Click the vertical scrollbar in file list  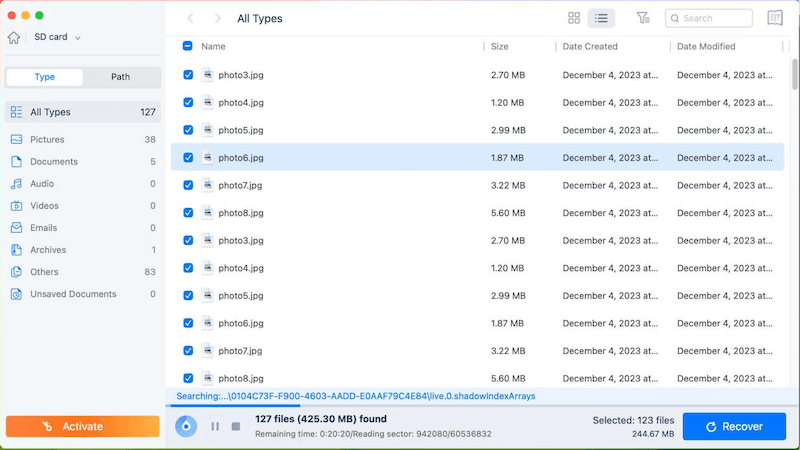[794, 74]
